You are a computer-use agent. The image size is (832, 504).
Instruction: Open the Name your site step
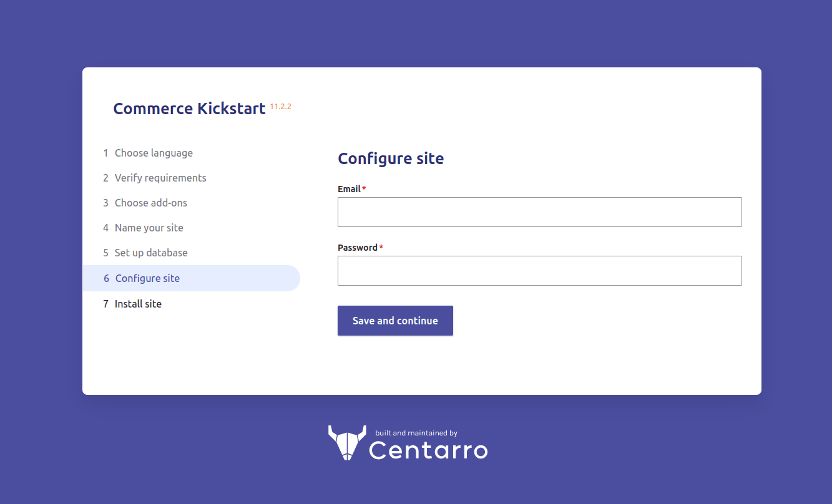point(144,228)
